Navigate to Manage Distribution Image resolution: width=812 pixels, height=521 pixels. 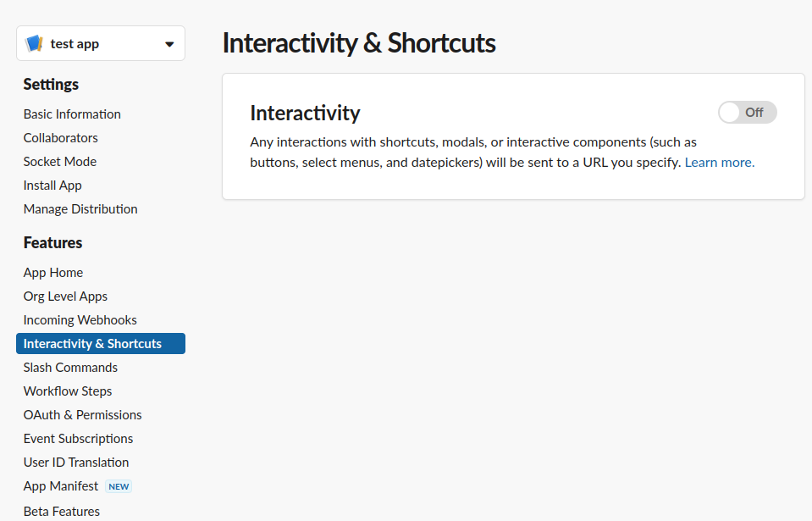pos(80,209)
